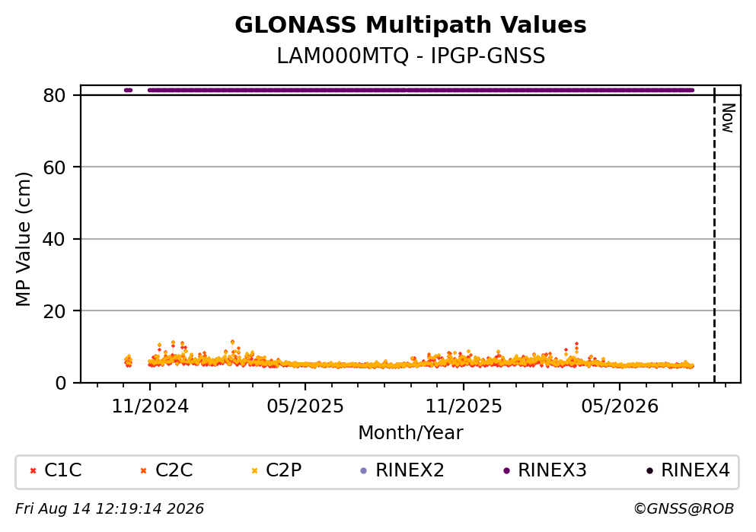
Task: Click the rotated Now label
Action: [728, 118]
